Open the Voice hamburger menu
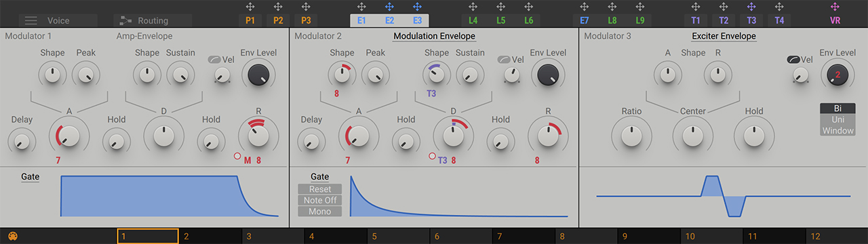 tap(31, 20)
